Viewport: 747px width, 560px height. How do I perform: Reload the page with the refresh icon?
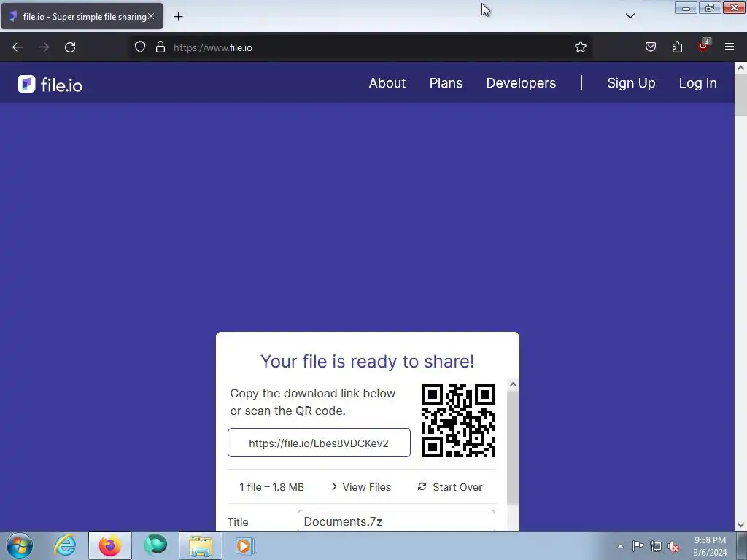pyautogui.click(x=70, y=47)
